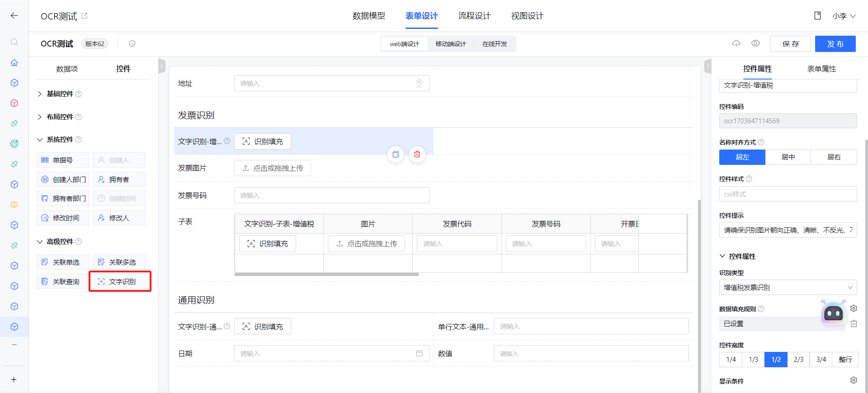Delete the 已设置 fill rule
Screen dimensions: 868x393
click(854, 323)
